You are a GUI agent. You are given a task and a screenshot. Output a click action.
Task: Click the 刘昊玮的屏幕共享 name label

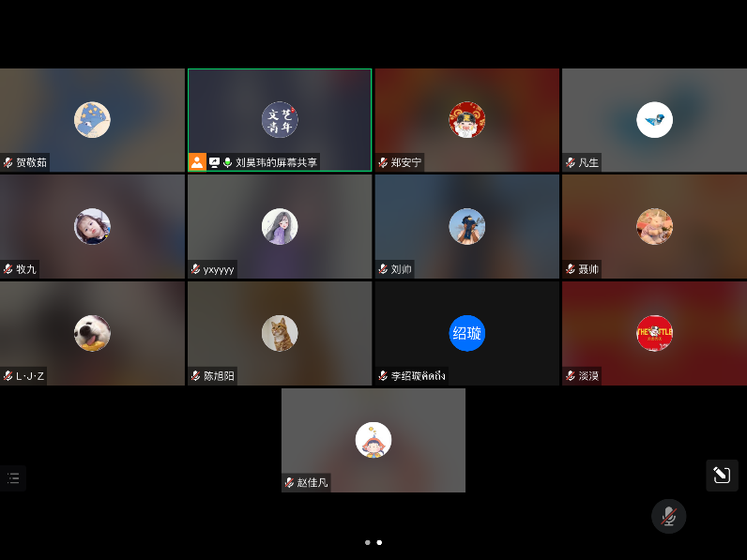pyautogui.click(x=276, y=162)
